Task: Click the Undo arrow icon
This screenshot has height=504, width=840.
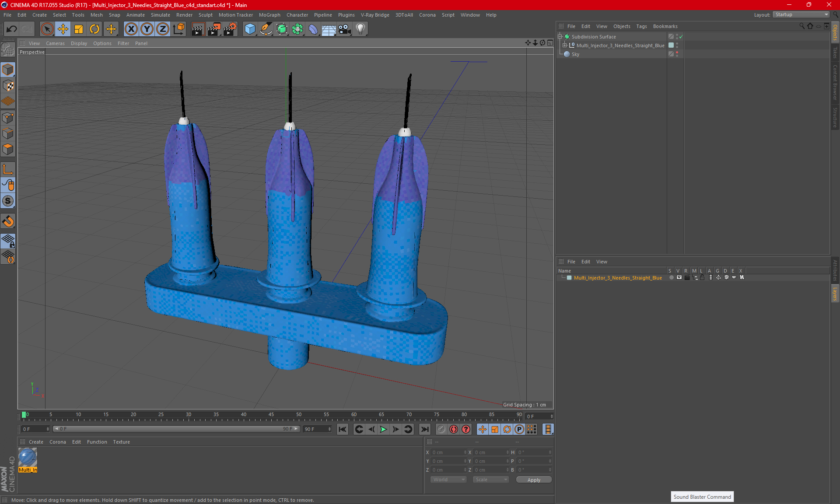Action: pos(12,29)
